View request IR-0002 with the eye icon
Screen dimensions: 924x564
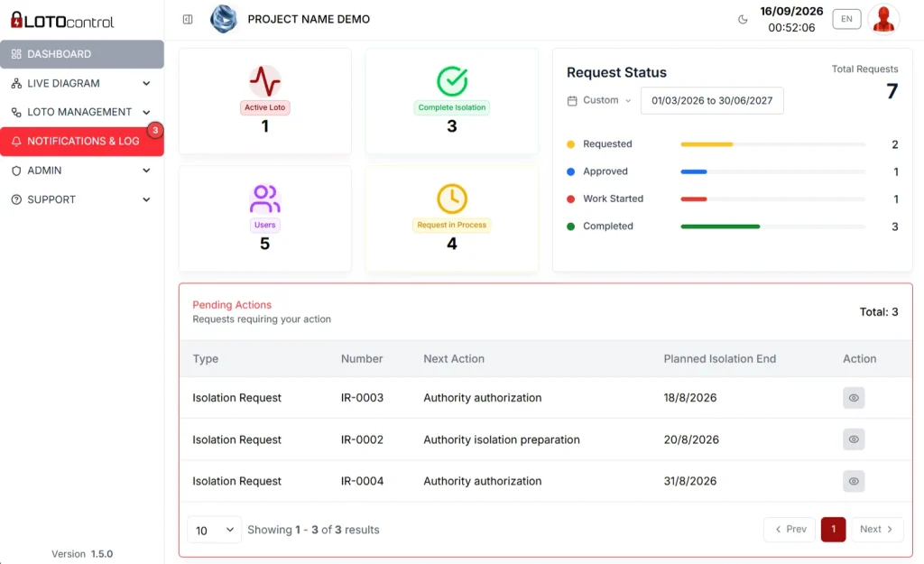coord(854,439)
